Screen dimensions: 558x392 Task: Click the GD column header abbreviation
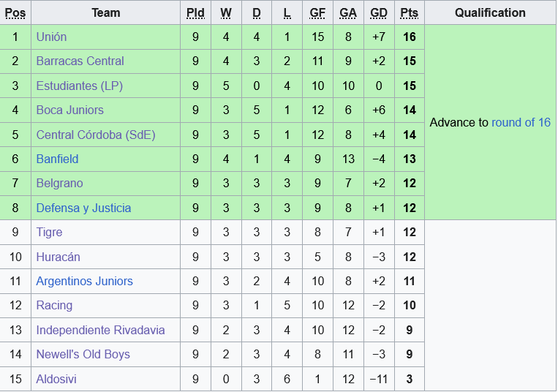click(x=379, y=12)
